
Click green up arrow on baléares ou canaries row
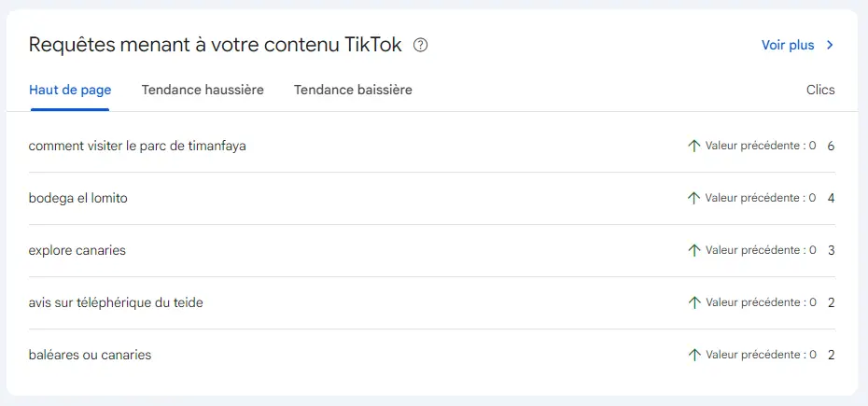[693, 355]
